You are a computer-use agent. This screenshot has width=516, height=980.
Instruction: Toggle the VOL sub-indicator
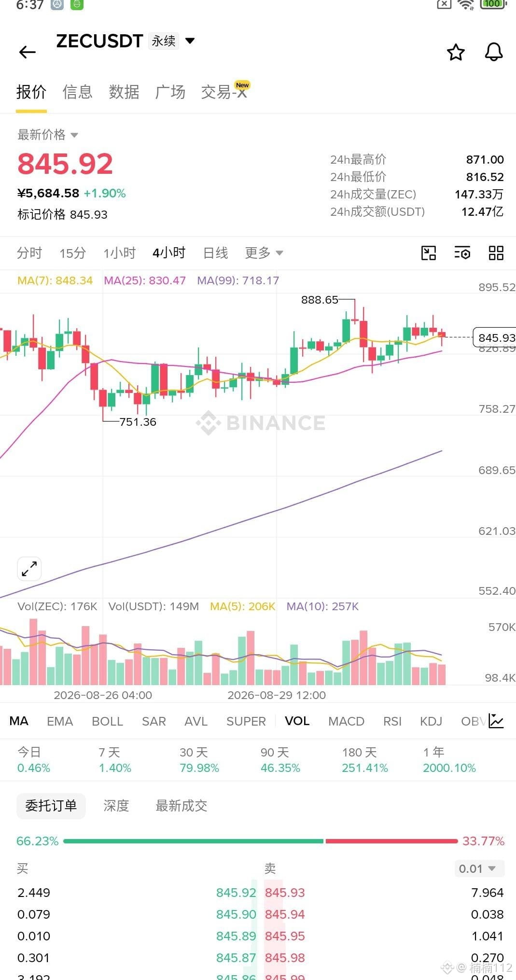(x=297, y=721)
